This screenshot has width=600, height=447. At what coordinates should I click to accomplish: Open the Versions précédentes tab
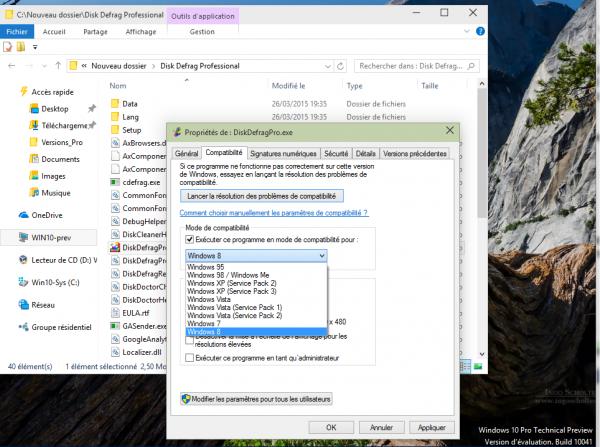(415, 153)
